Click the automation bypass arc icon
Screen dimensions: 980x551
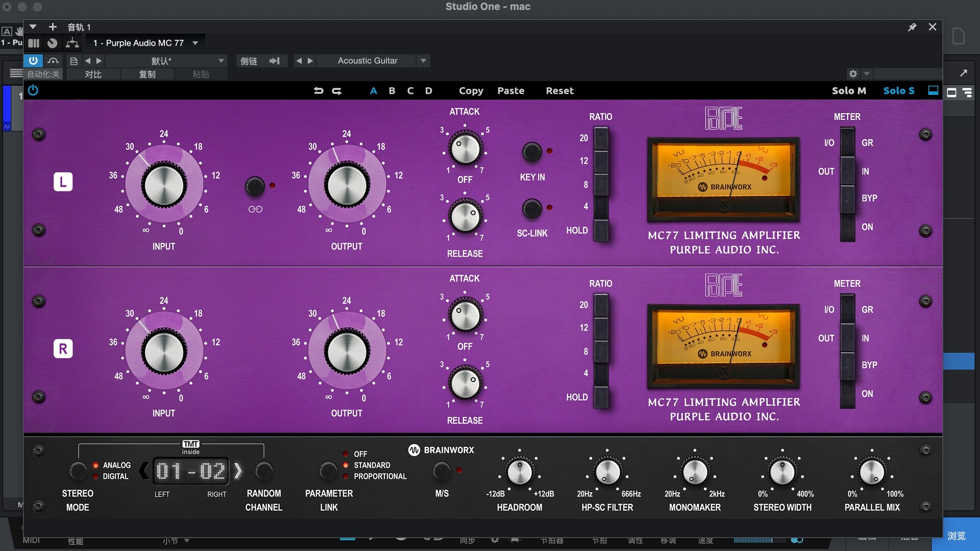tap(53, 61)
